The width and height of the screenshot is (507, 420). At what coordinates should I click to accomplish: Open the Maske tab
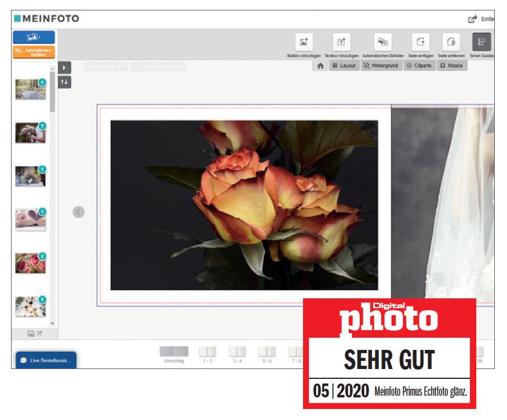452,65
